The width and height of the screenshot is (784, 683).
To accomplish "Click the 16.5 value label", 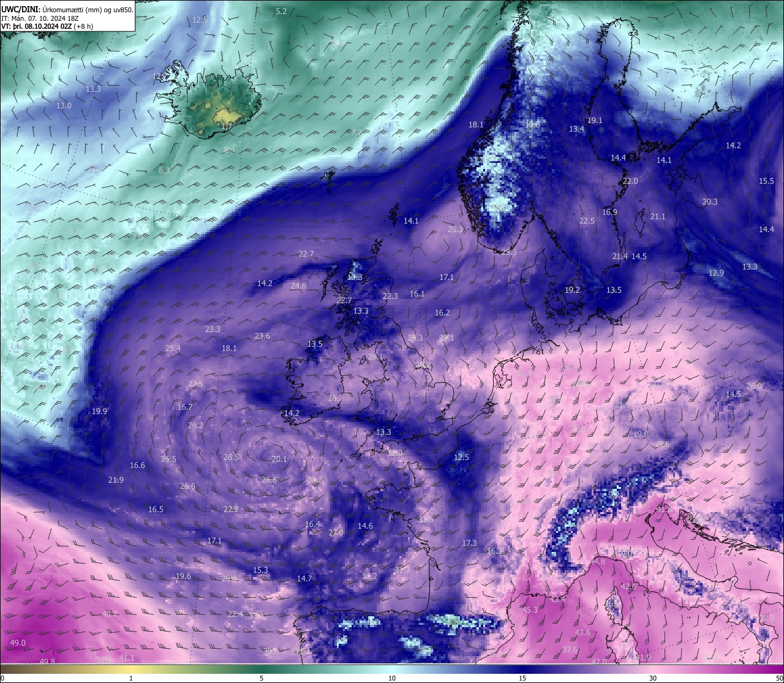I will [156, 509].
